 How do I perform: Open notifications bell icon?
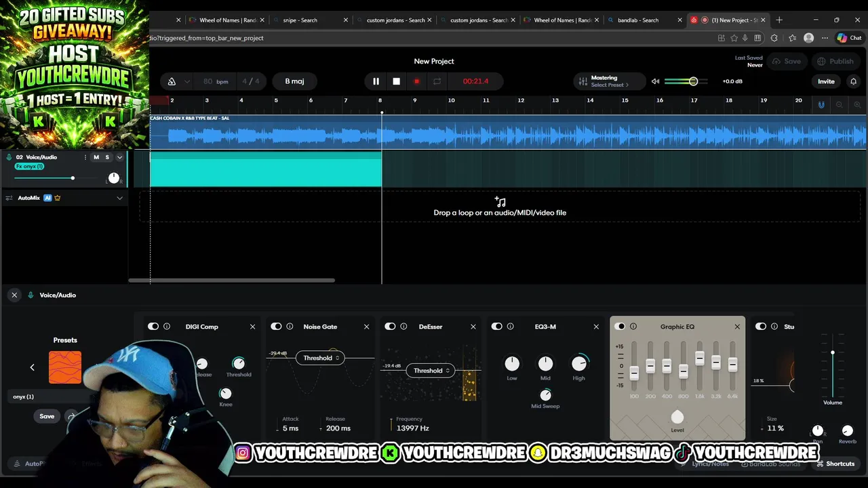tap(853, 81)
